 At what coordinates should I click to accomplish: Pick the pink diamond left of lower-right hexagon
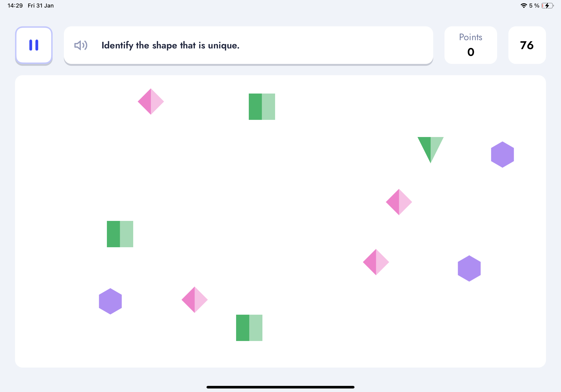[x=376, y=262]
